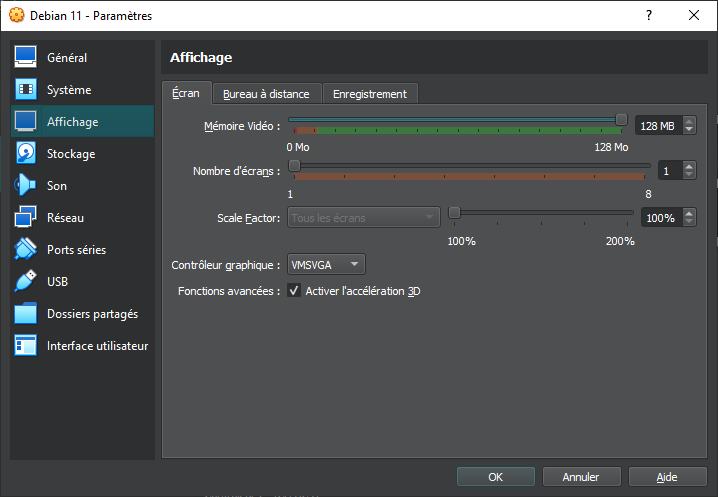Screen dimensions: 718x497
Task: Open the Enregistrement tab
Action: click(x=370, y=94)
